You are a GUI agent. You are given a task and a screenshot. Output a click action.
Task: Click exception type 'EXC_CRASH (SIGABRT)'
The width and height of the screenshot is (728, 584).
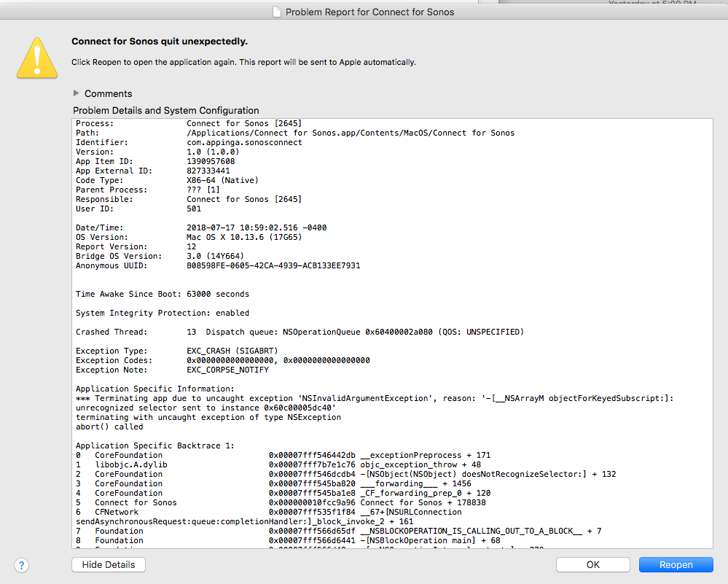click(x=232, y=351)
